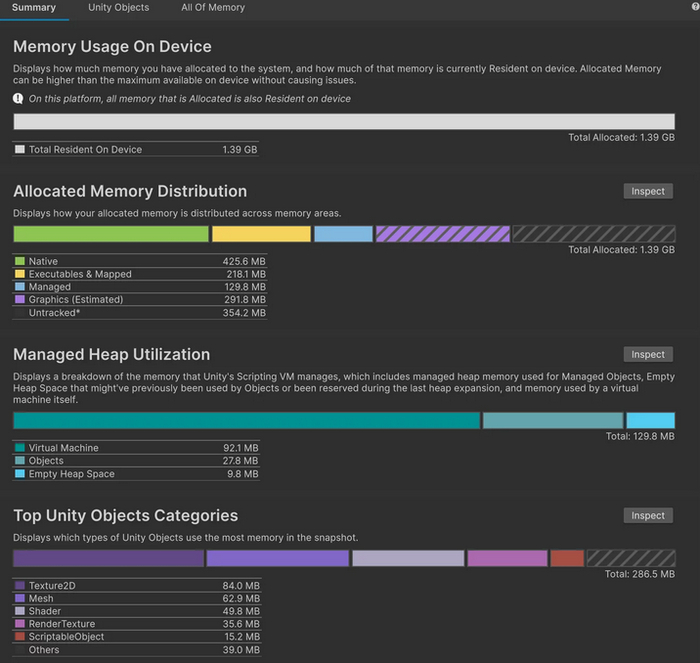Click the help icon in the top-right corner

695,7
